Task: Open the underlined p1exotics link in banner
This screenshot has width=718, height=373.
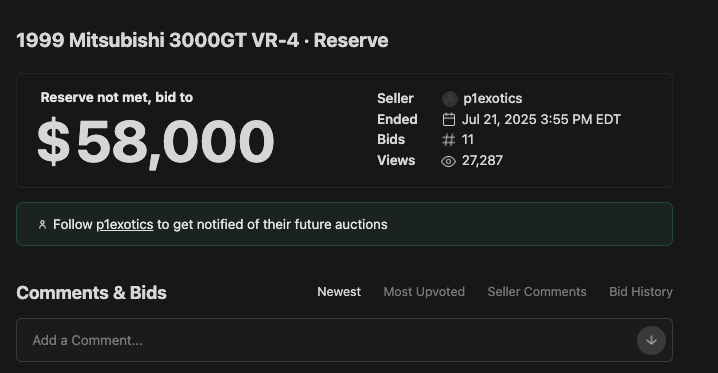Action: pos(125,225)
